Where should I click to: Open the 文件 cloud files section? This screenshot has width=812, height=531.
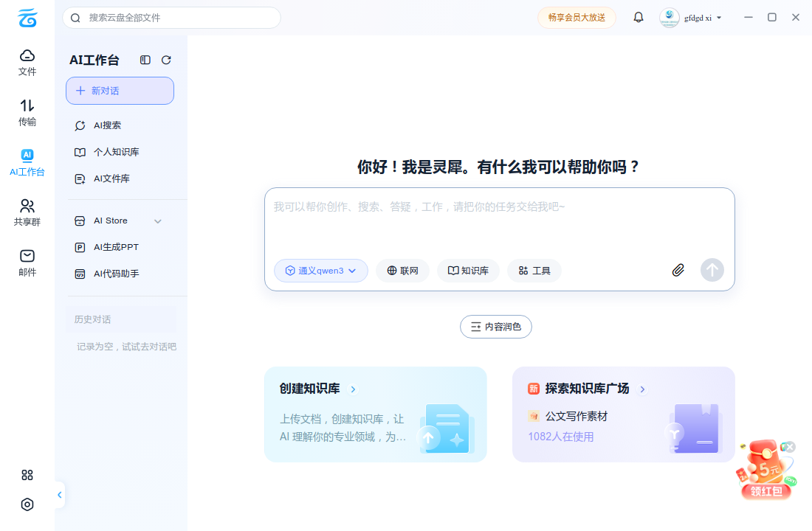27,62
